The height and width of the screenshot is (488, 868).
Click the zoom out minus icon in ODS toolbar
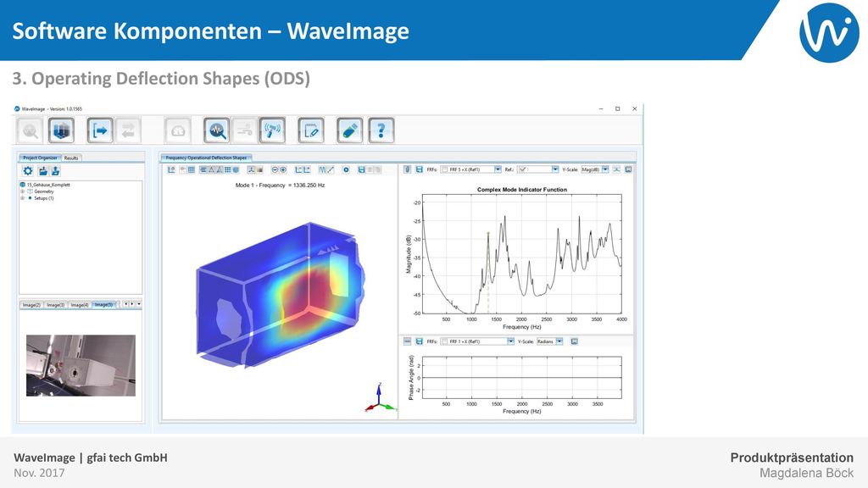click(275, 169)
